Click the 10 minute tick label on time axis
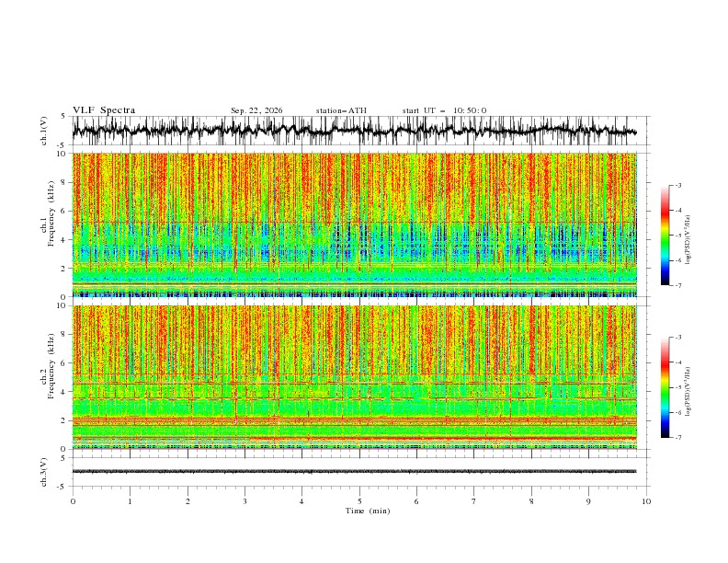728x563 pixels. (x=646, y=501)
